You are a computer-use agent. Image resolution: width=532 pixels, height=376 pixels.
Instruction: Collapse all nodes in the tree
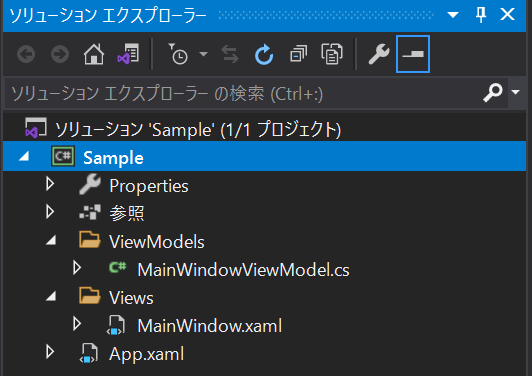[298, 54]
